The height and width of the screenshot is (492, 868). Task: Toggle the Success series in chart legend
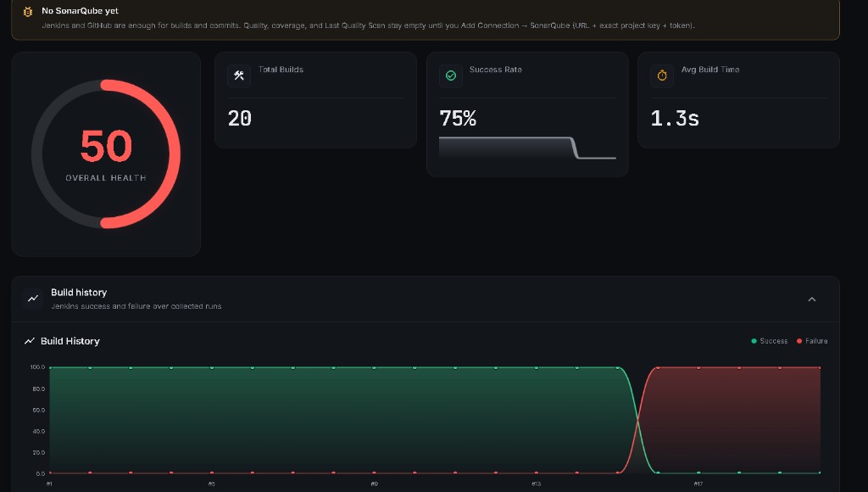[x=770, y=341]
